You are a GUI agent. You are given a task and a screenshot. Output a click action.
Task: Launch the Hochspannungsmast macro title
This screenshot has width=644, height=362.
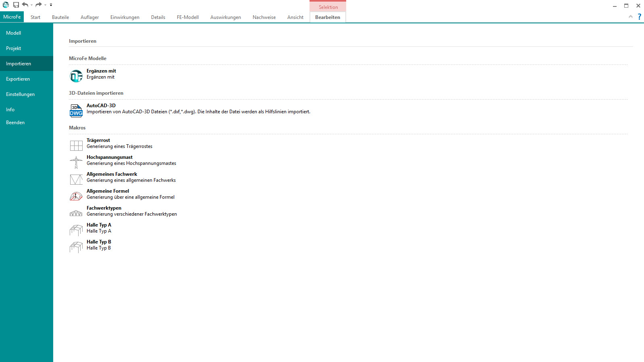(x=110, y=157)
